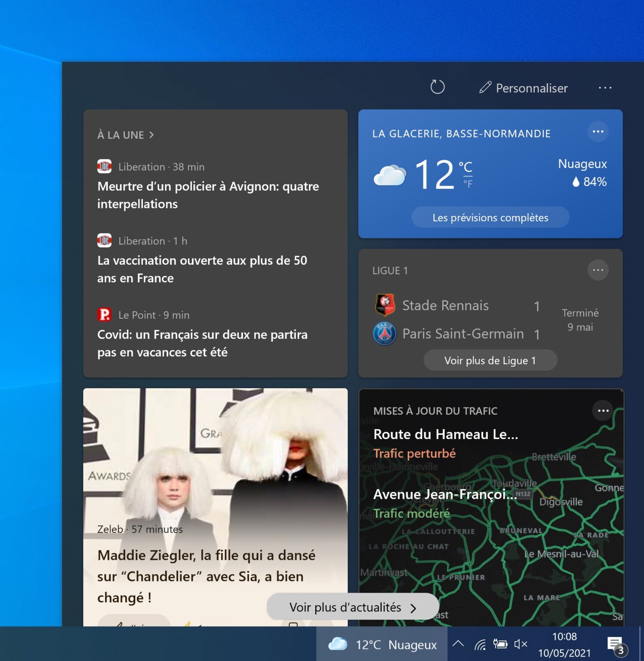Read the vaccination plus de 50 ans article
644x661 pixels.
point(202,269)
